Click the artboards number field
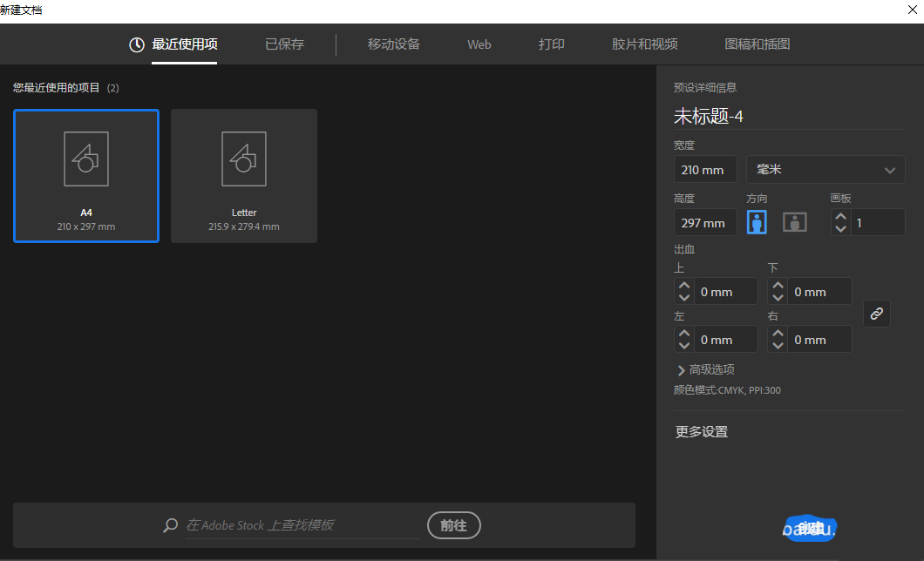This screenshot has width=924, height=561. (x=878, y=222)
